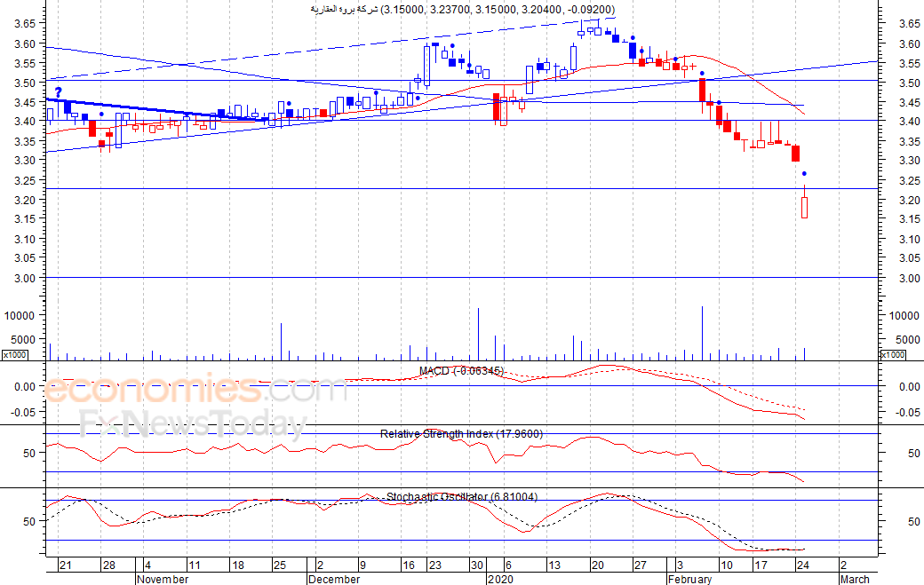924x585 pixels.
Task: Select the date label 18 on the time axis
Action: click(x=237, y=565)
